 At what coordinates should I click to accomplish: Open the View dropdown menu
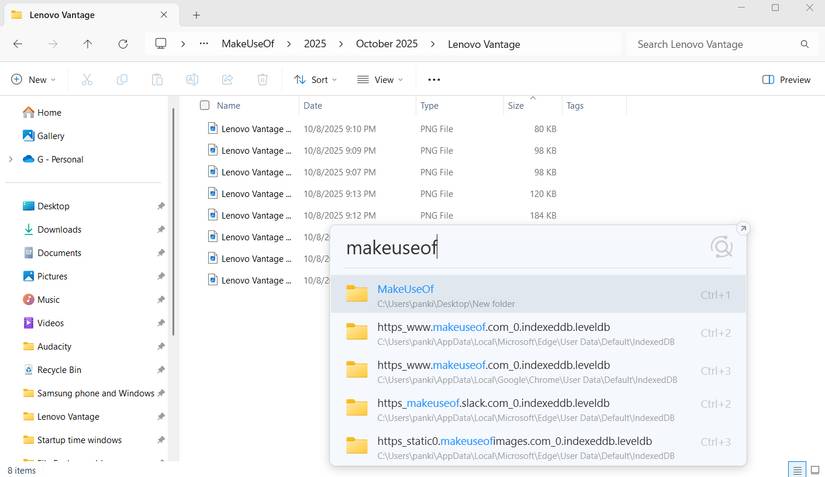380,79
